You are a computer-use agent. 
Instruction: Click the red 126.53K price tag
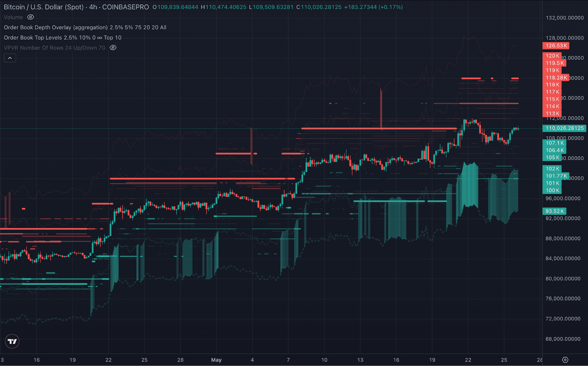tap(556, 46)
